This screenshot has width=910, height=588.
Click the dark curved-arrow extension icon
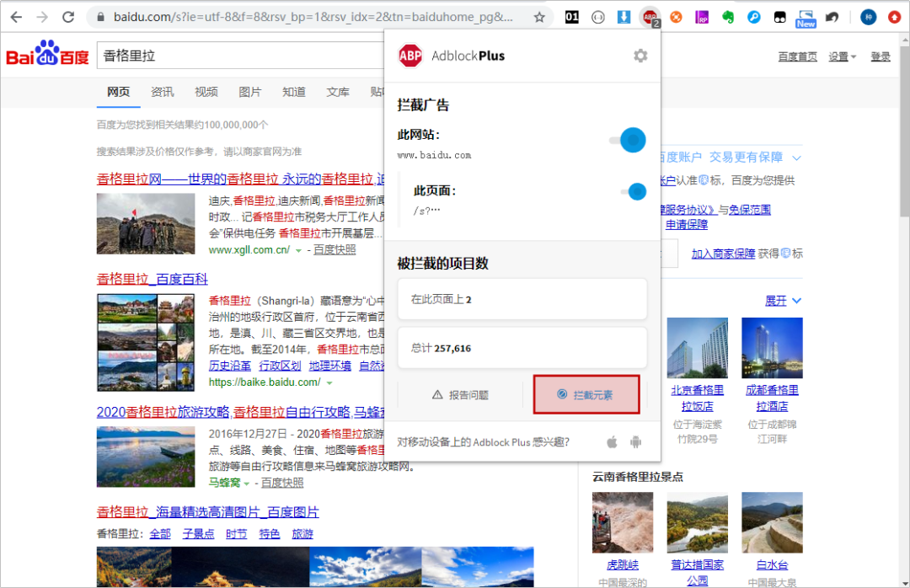point(832,17)
